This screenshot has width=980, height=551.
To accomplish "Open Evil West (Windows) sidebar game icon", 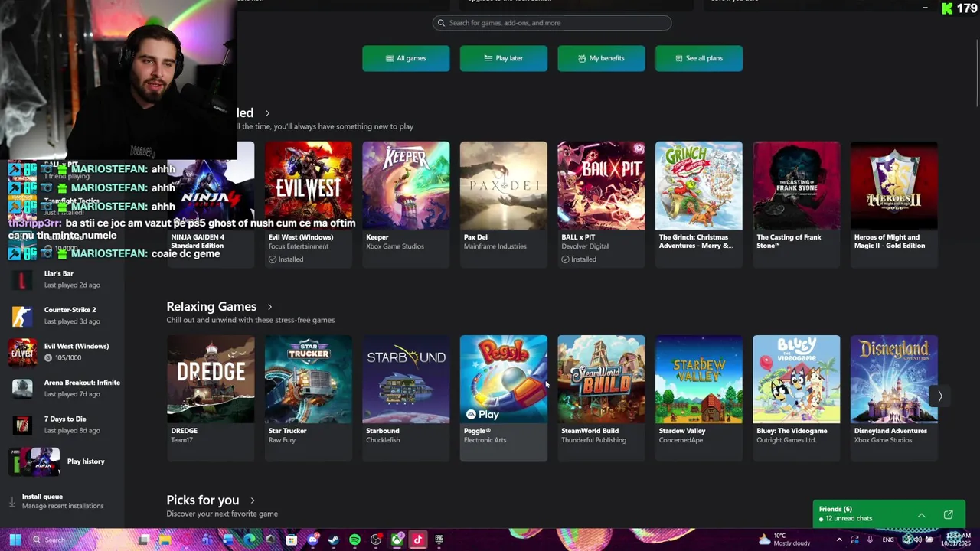I will [22, 352].
